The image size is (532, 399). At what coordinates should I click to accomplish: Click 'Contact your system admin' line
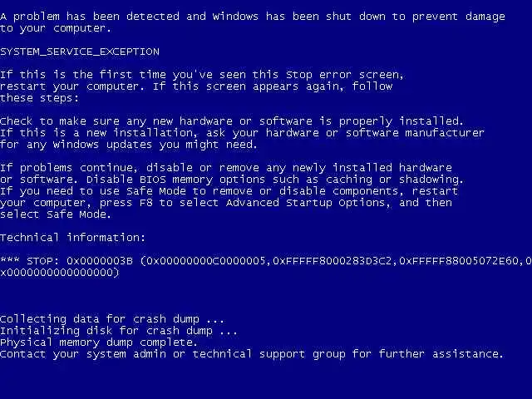(252, 354)
